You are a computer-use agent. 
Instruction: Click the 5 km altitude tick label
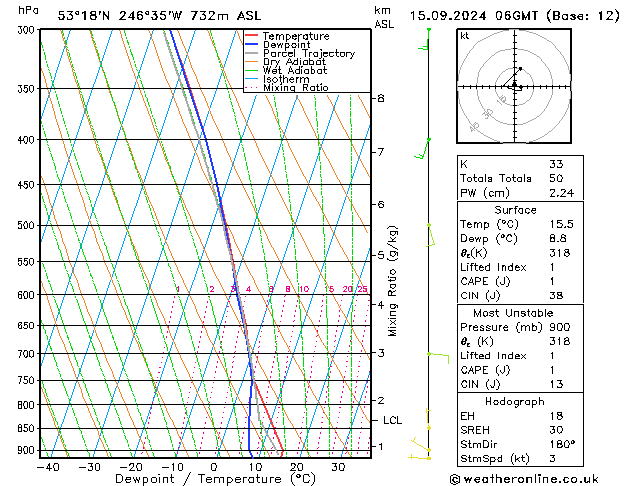coord(381,255)
